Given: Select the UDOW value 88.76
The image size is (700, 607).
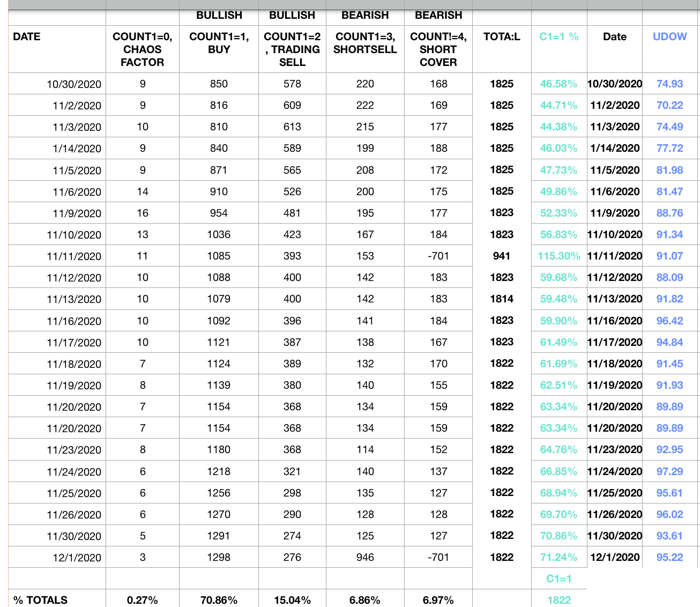Looking at the screenshot, I should click(x=670, y=213).
